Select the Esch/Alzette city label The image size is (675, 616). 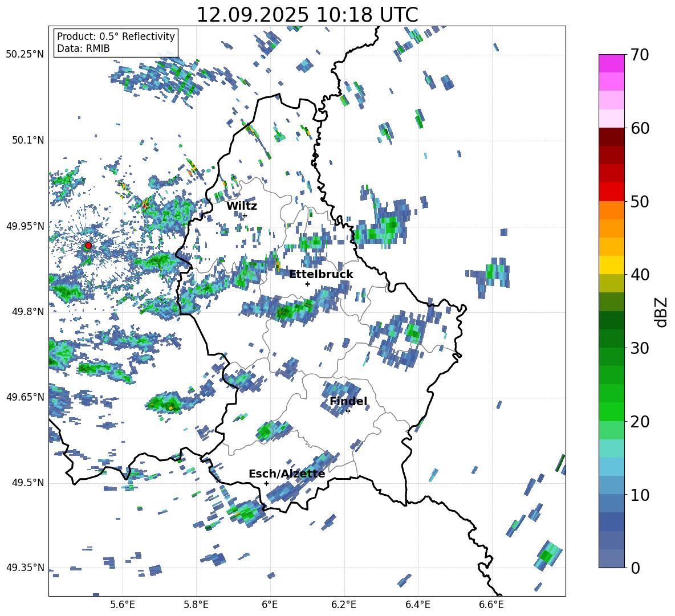pyautogui.click(x=287, y=474)
